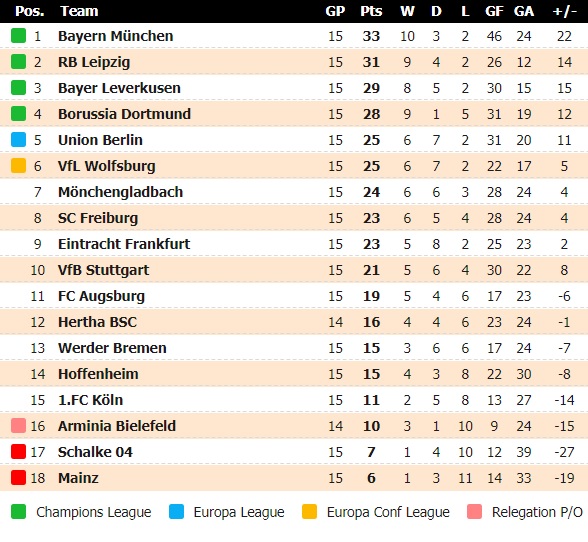Click the green Champions League legend square
The height and width of the screenshot is (542, 588).
(18, 512)
